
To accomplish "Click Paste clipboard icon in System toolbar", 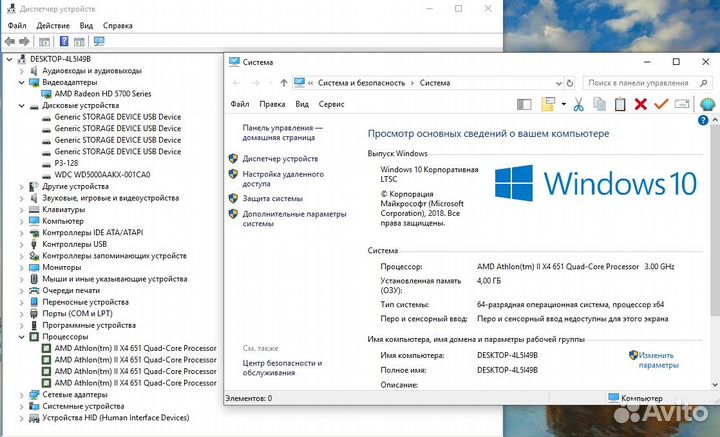I will tap(620, 104).
